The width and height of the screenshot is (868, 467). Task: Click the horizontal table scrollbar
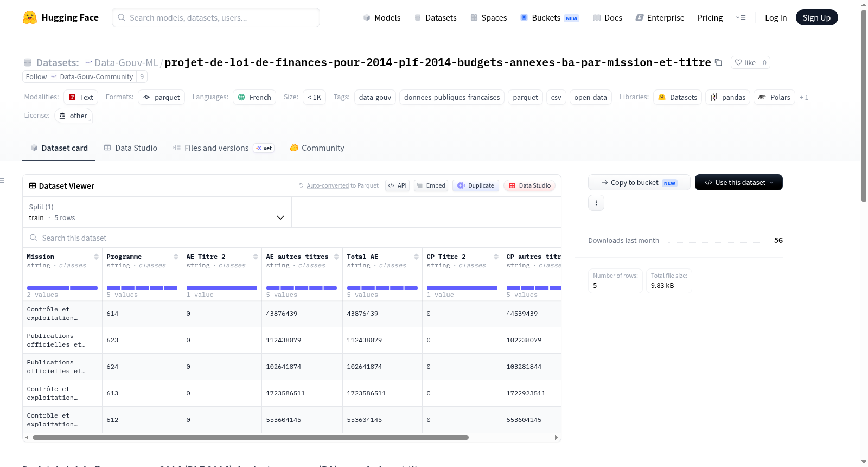coord(250,437)
